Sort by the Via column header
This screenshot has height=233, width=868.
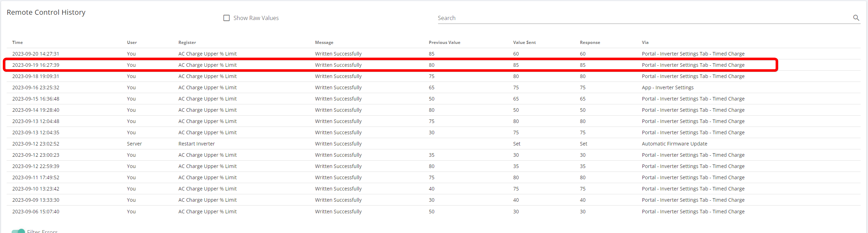pyautogui.click(x=645, y=43)
